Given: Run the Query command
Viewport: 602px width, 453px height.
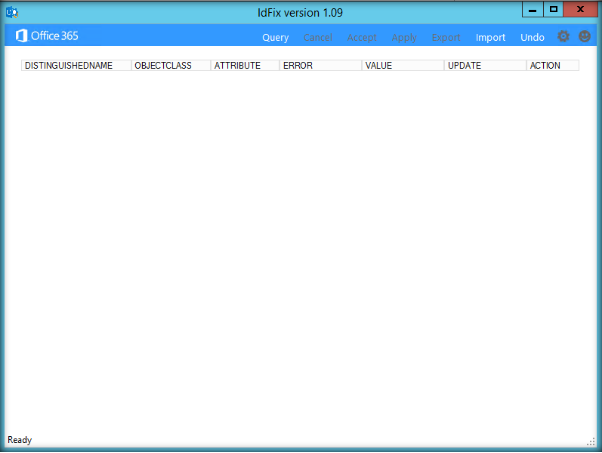Looking at the screenshot, I should (x=275, y=38).
